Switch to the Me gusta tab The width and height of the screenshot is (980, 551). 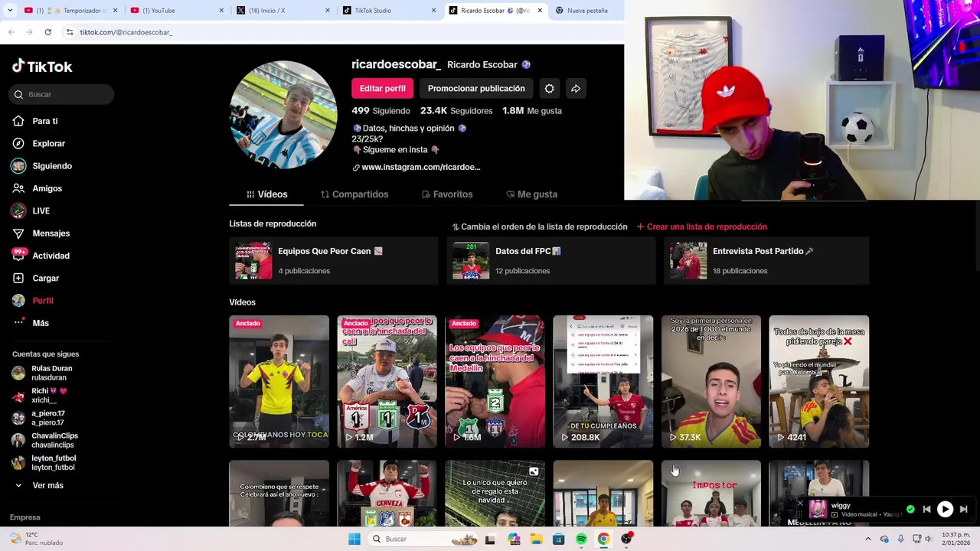(531, 194)
